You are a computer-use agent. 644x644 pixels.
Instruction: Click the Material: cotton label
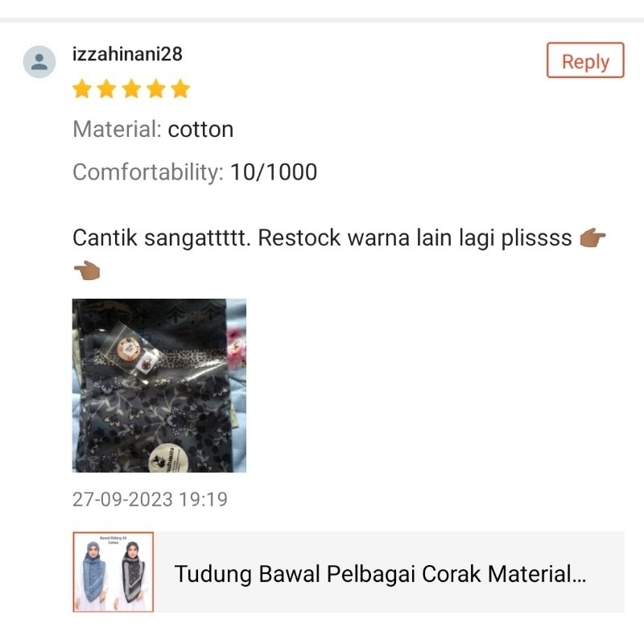point(153,130)
